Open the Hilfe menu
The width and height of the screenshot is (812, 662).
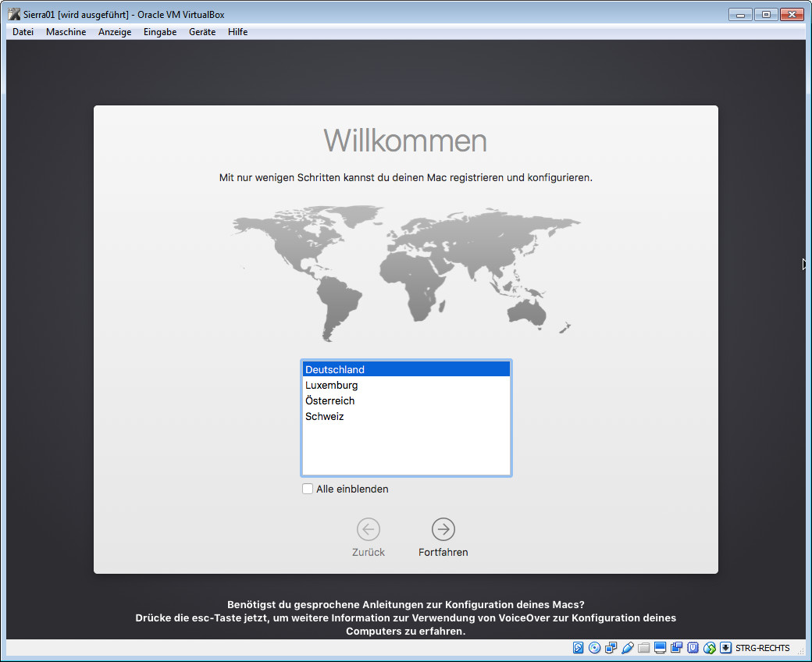pos(237,32)
